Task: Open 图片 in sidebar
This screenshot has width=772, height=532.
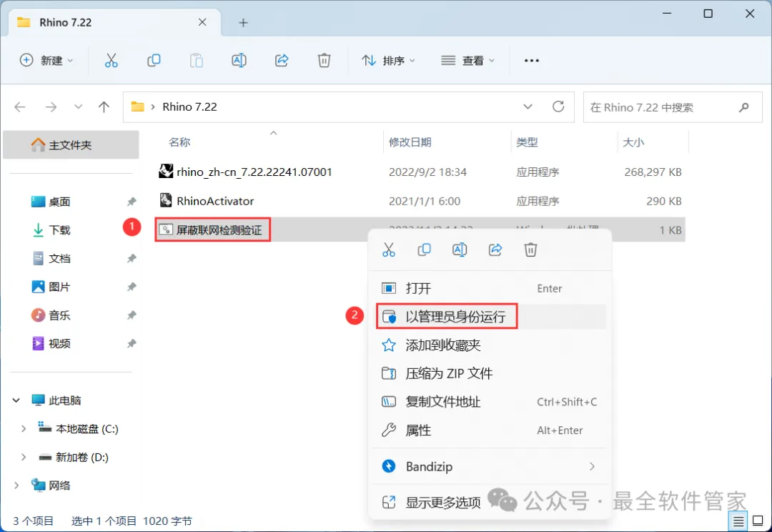Action: 59,287
